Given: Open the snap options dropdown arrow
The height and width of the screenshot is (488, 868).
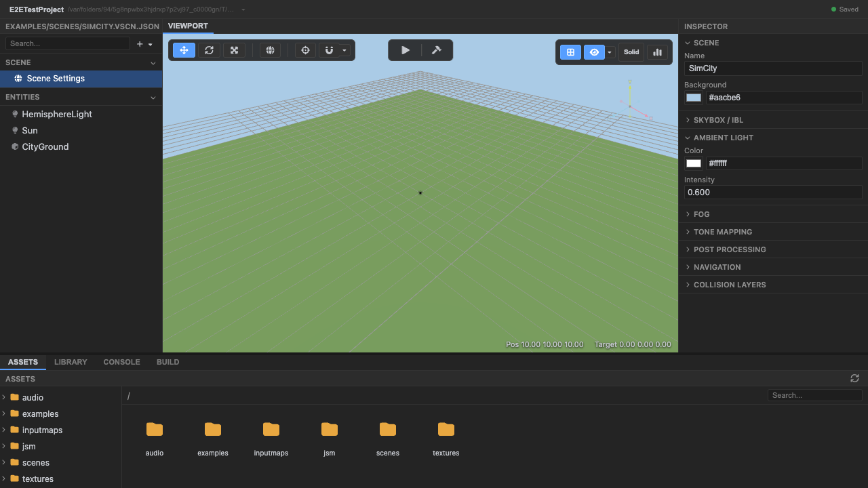Looking at the screenshot, I should [344, 50].
